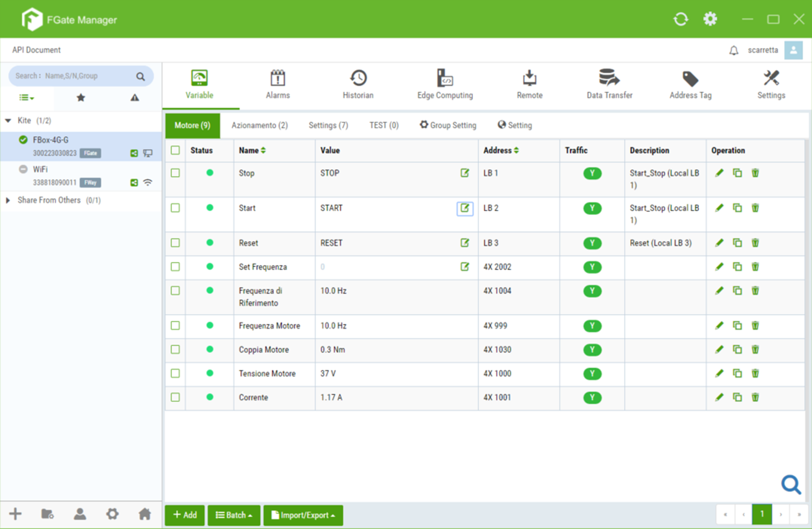Select the WiFi device
Image resolution: width=812 pixels, height=529 pixels.
(81, 176)
